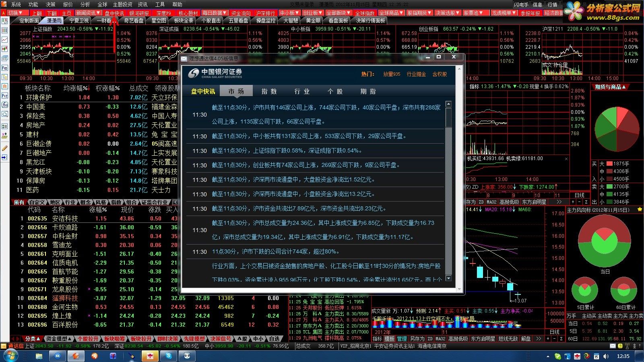Switch to the 操盘监控 layout tab
This screenshot has height=362, width=644.
(x=266, y=21)
